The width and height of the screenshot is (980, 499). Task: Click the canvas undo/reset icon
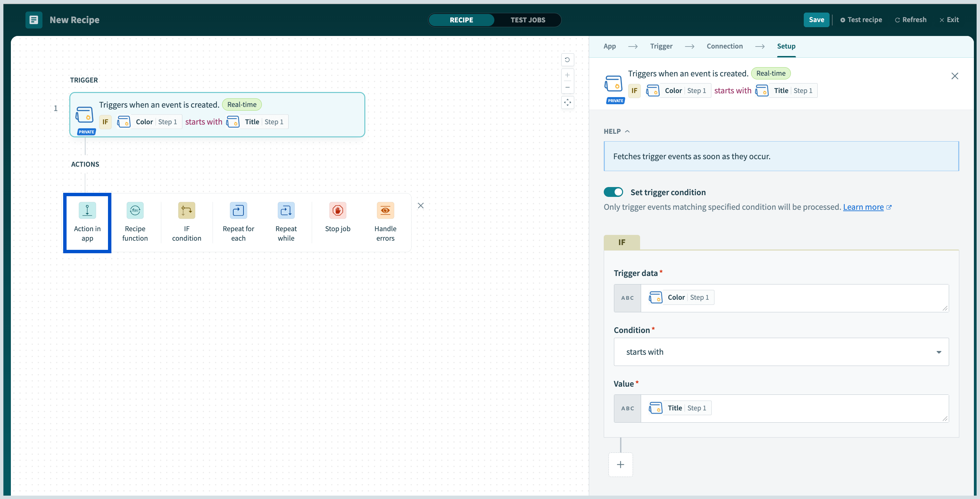click(x=567, y=60)
